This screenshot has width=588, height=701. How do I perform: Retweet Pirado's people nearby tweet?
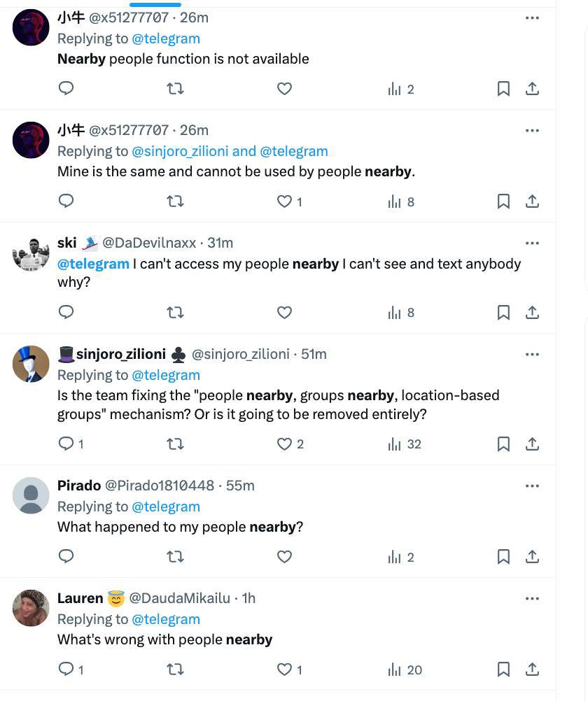(175, 557)
